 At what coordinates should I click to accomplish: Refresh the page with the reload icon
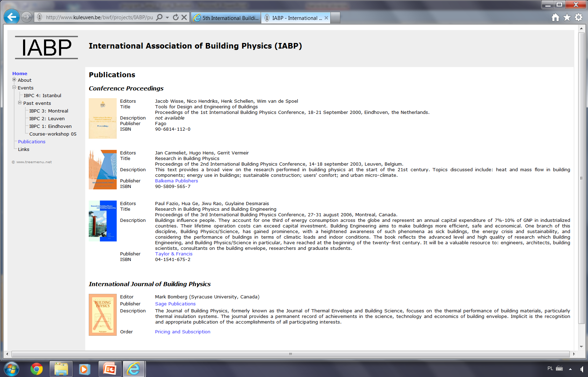click(176, 17)
